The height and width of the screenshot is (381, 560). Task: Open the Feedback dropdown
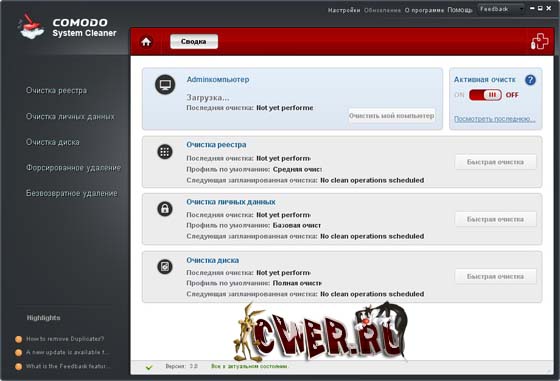pyautogui.click(x=501, y=9)
